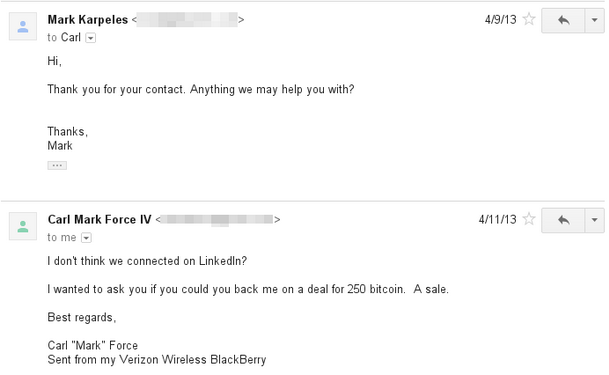This screenshot has height=375, width=609.
Task: Star the 4/9/13 message from Mark Karpeles
Action: [529, 19]
